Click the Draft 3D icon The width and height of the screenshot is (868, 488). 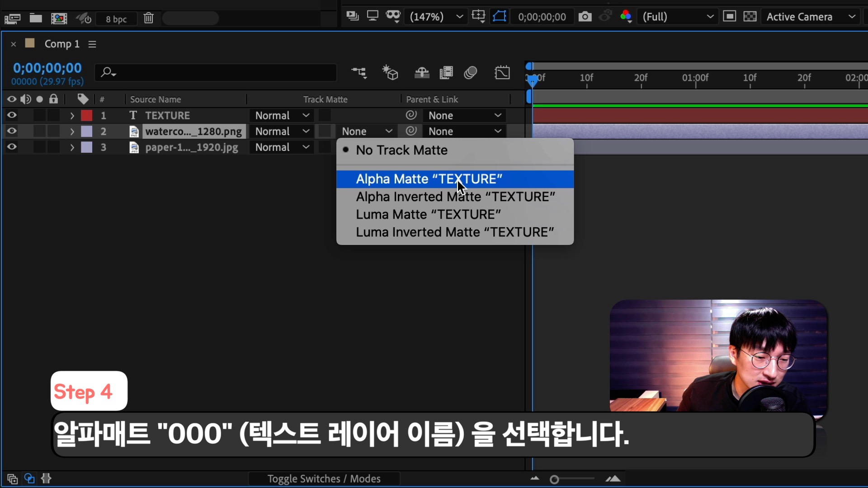(x=390, y=73)
